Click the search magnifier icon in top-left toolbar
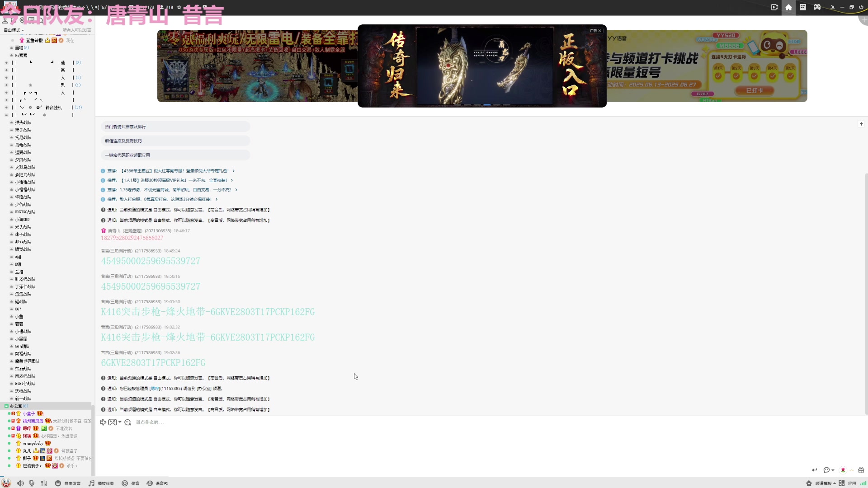Viewport: 868px width, 488px height. point(41,20)
